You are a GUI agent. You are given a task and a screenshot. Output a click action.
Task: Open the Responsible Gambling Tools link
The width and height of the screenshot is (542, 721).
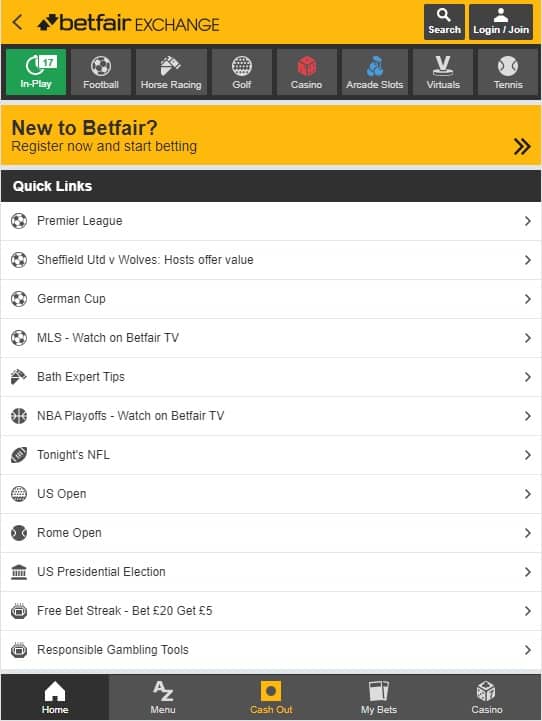pos(271,650)
